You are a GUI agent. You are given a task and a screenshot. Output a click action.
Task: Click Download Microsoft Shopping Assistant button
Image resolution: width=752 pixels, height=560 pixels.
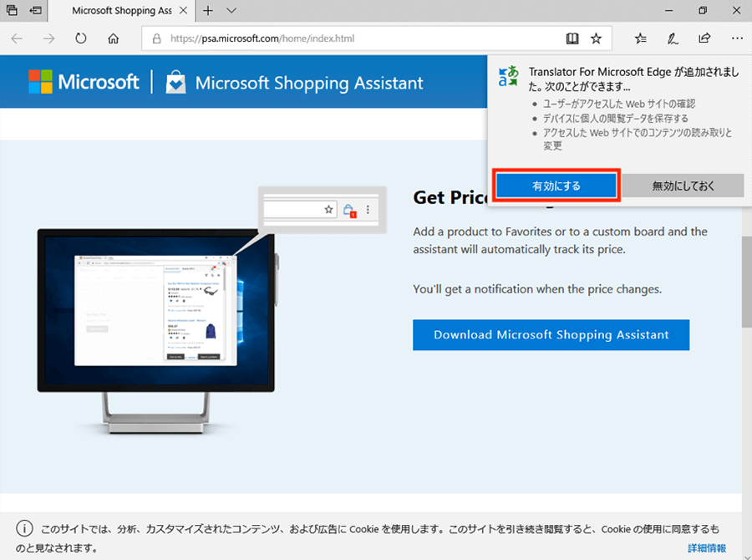click(551, 335)
